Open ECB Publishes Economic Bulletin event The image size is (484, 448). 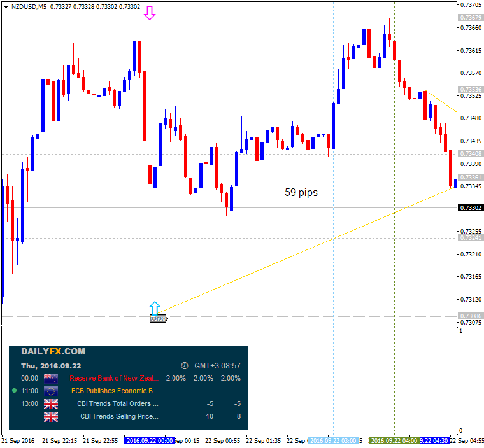[115, 391]
